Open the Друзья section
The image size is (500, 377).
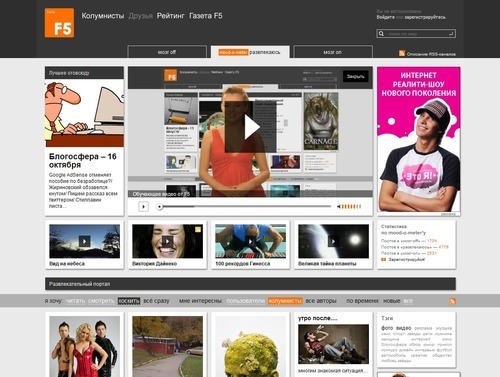[140, 16]
